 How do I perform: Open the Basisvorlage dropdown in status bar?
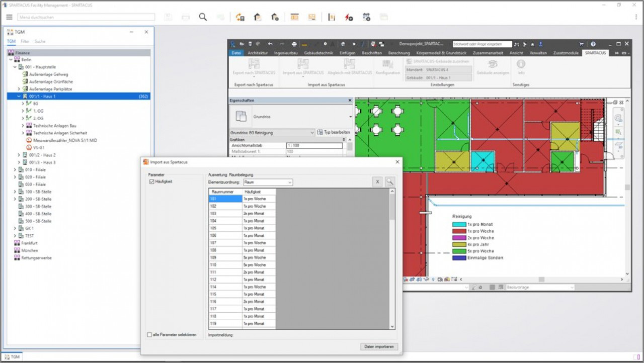click(x=540, y=287)
